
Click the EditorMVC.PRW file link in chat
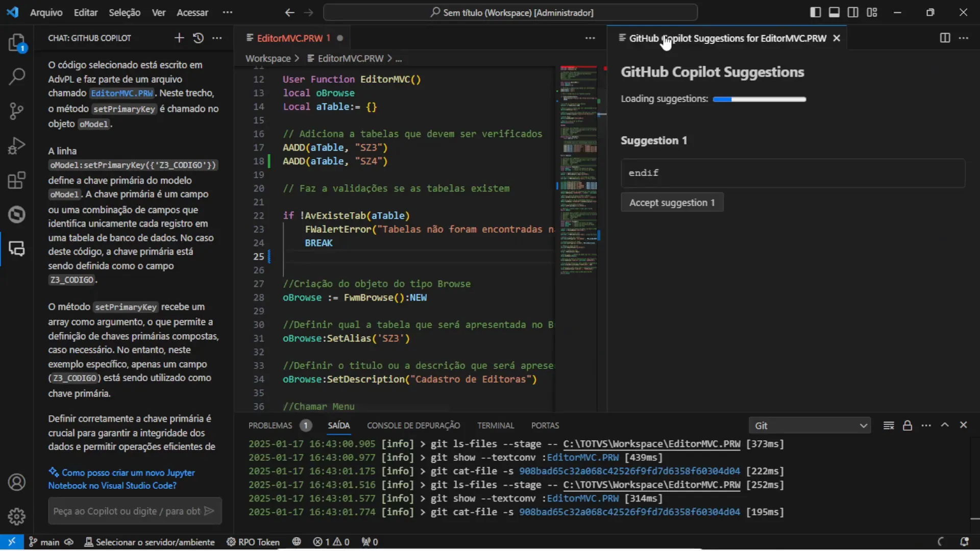tap(122, 93)
